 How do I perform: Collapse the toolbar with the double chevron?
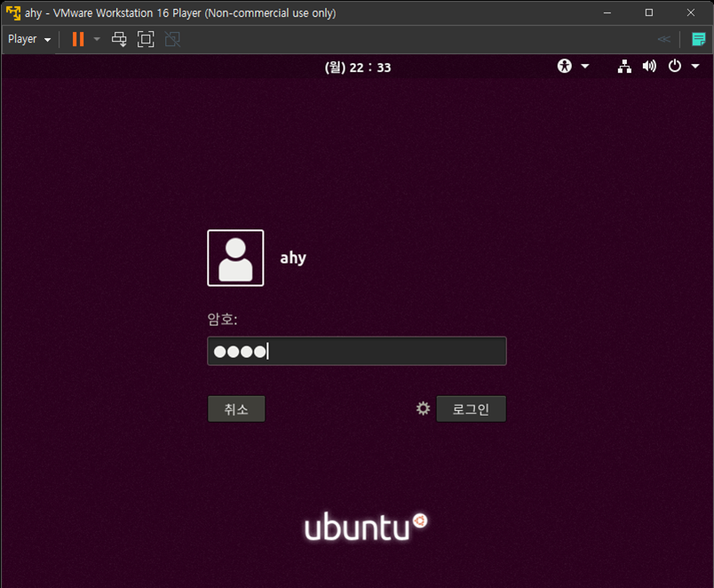[664, 39]
